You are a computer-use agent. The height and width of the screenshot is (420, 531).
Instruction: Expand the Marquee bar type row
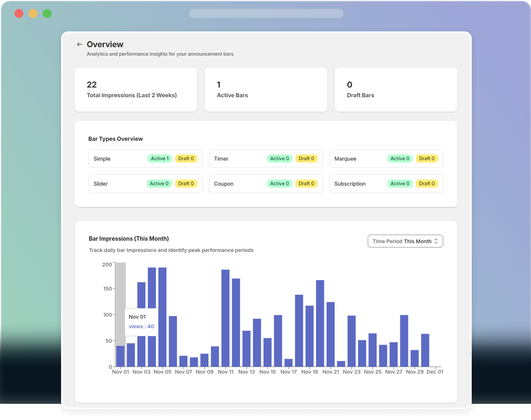386,159
